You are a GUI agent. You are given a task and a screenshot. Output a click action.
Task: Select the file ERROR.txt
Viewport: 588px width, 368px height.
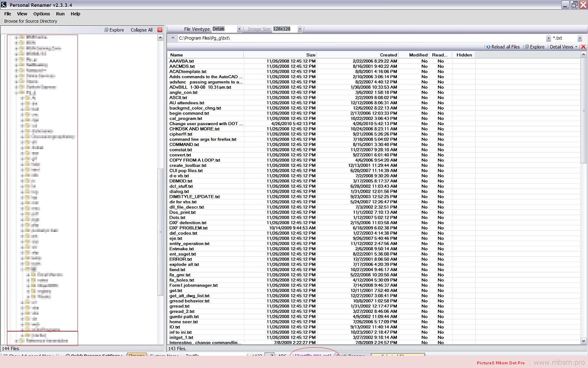180,259
